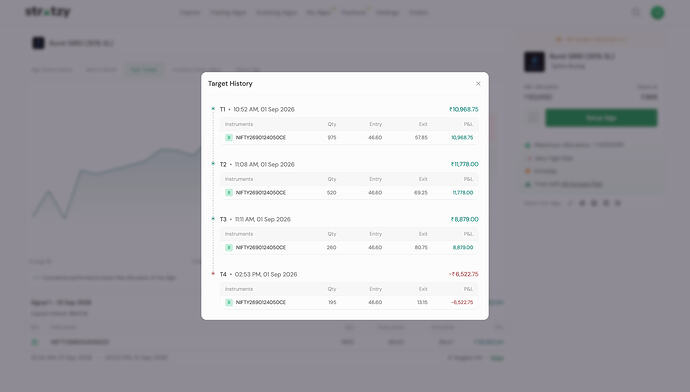This screenshot has width=690, height=392.
Task: Click quantity 975 in T1 table
Action: coord(332,138)
